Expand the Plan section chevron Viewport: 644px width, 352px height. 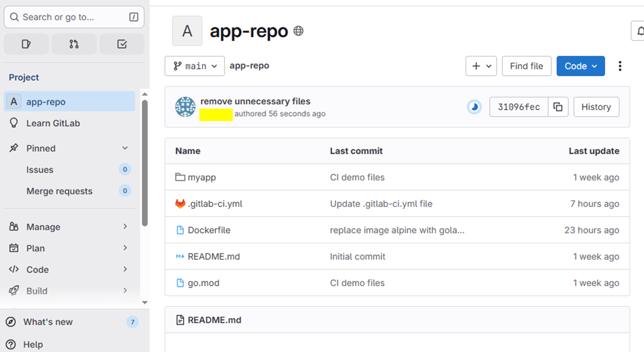click(x=125, y=248)
